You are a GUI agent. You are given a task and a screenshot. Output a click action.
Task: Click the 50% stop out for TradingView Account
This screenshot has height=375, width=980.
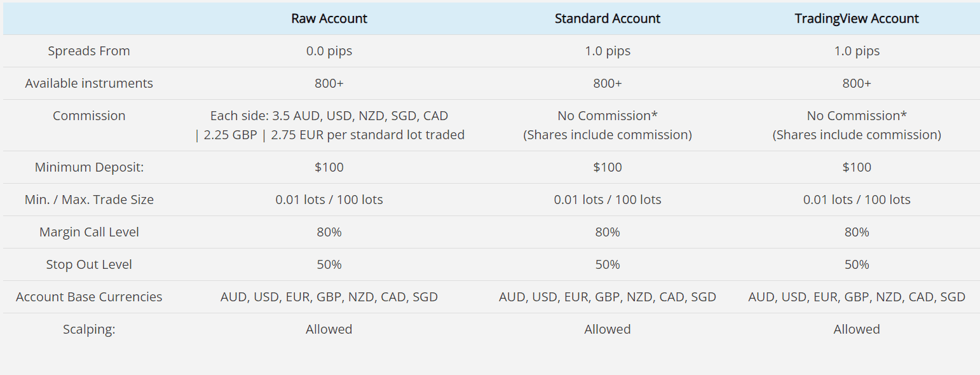pyautogui.click(x=856, y=264)
